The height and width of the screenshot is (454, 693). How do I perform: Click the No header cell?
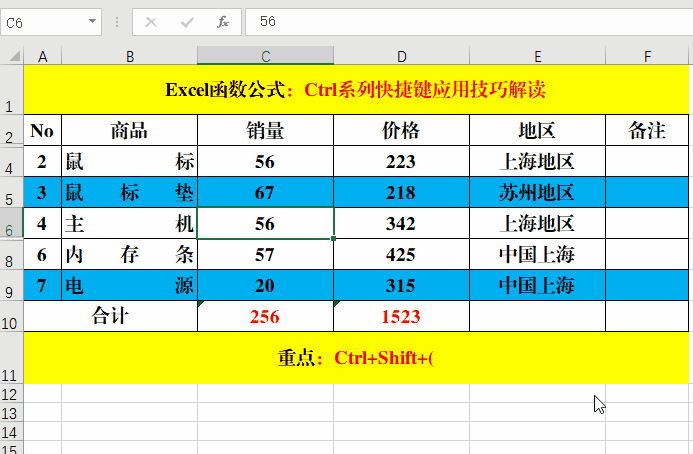[42, 130]
